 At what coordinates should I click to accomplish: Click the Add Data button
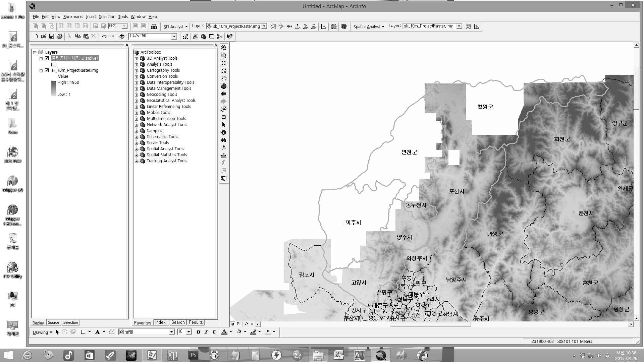coord(122,36)
